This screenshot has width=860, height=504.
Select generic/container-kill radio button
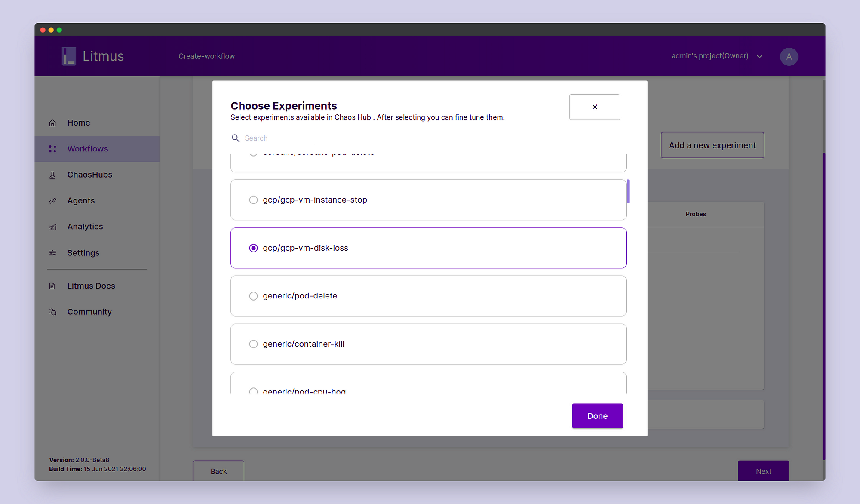pos(254,344)
